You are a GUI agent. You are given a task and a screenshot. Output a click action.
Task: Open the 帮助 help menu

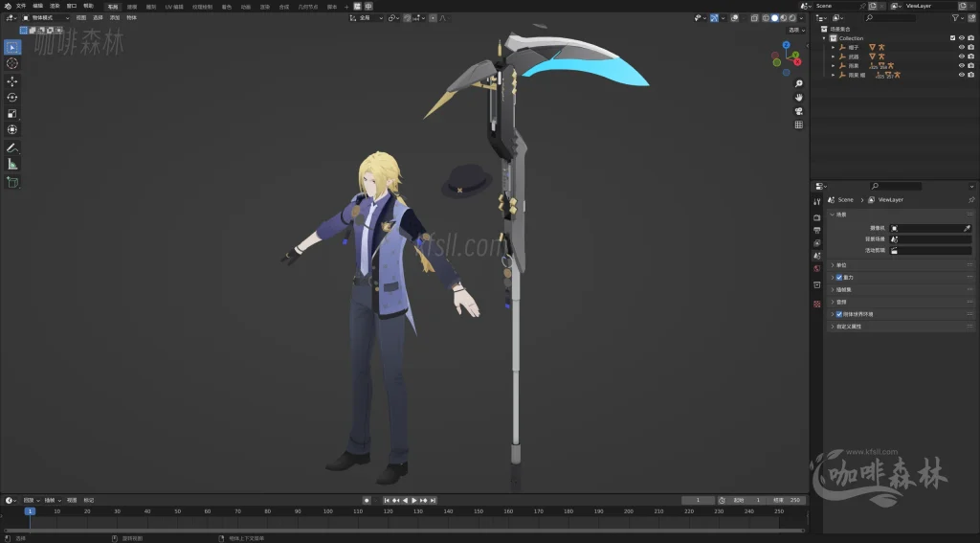[x=88, y=6]
